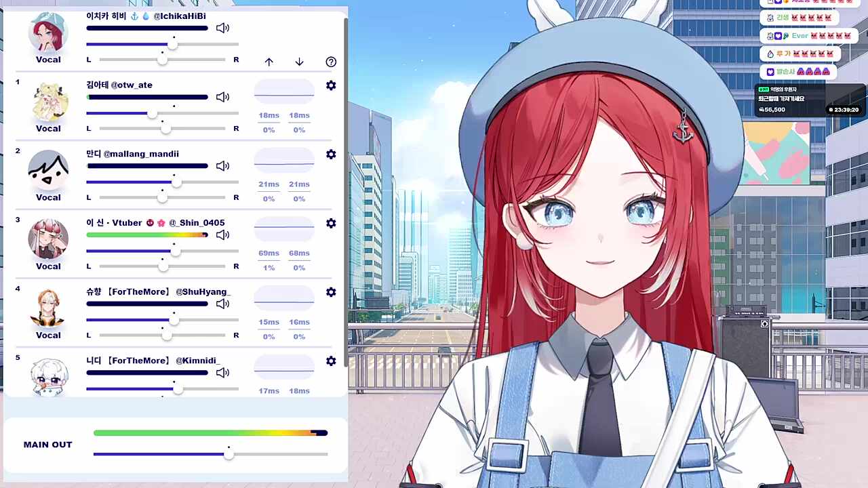
Task: Click the 슈향 avatar thumbnail
Action: [48, 308]
